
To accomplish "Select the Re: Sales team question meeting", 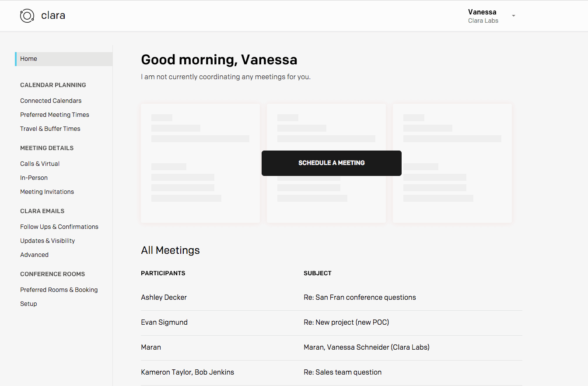I will (x=343, y=372).
